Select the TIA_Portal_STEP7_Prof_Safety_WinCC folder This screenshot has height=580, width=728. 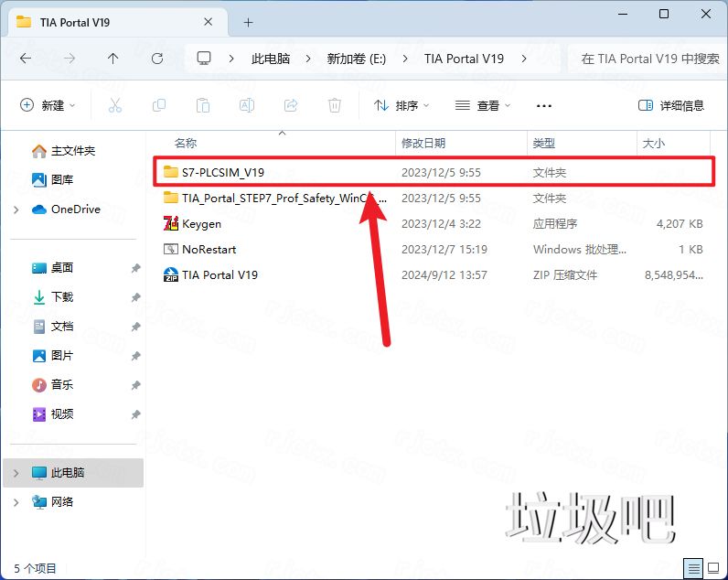pos(434,199)
